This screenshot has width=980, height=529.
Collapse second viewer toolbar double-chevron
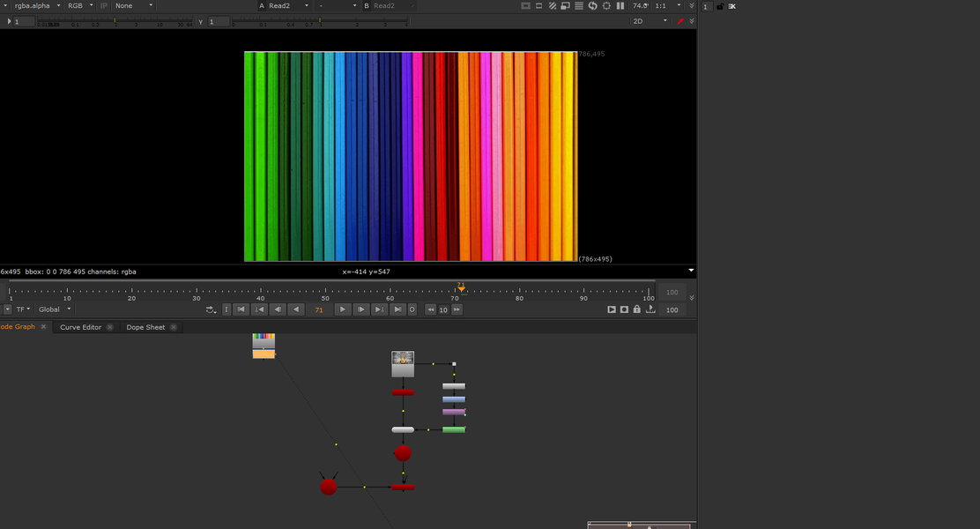691,21
